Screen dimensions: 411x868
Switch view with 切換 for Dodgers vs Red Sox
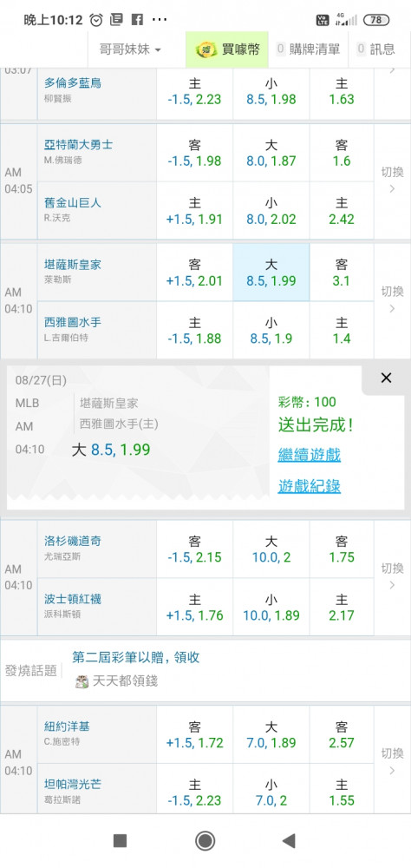pos(392,576)
